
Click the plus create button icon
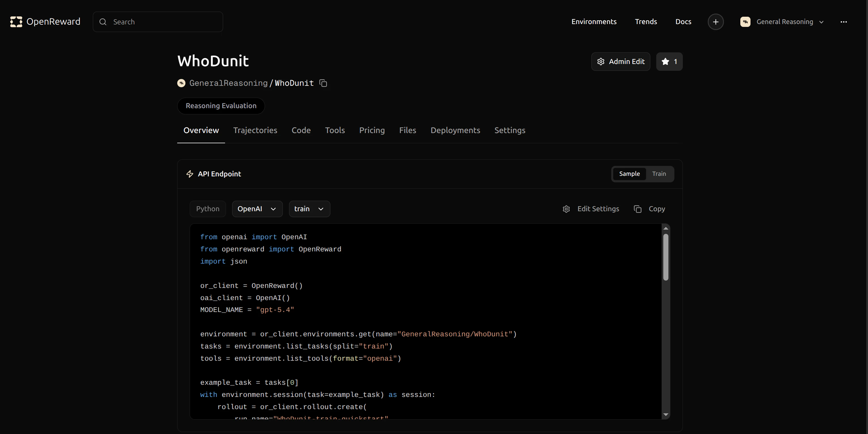[715, 22]
